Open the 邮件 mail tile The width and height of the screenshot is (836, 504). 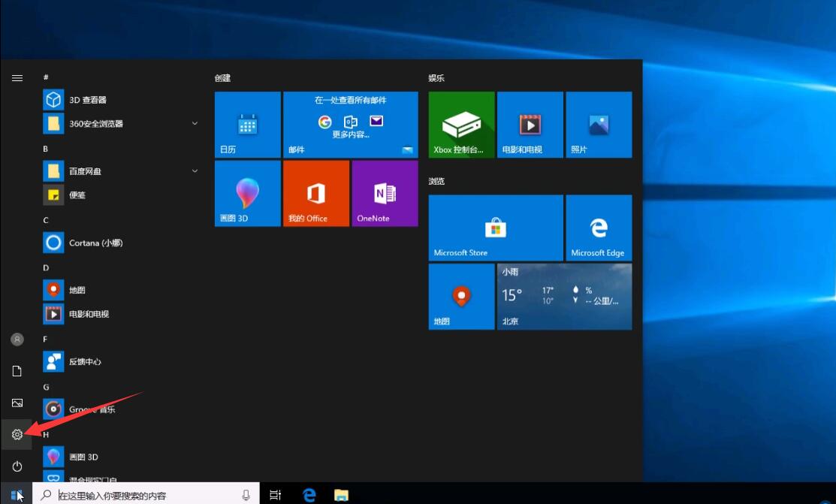[350, 124]
